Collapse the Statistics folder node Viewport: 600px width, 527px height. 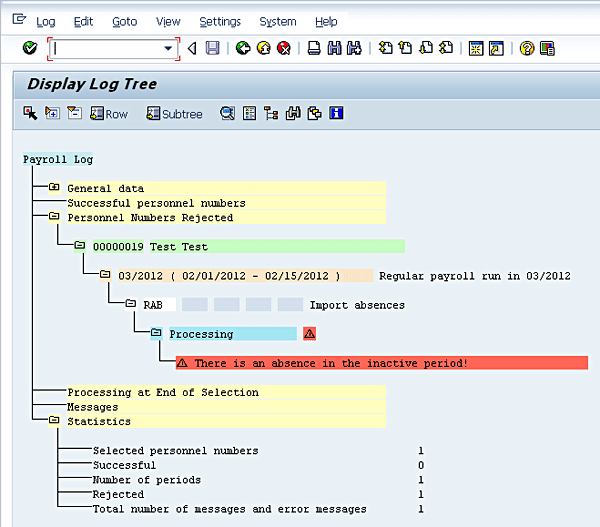(x=54, y=421)
